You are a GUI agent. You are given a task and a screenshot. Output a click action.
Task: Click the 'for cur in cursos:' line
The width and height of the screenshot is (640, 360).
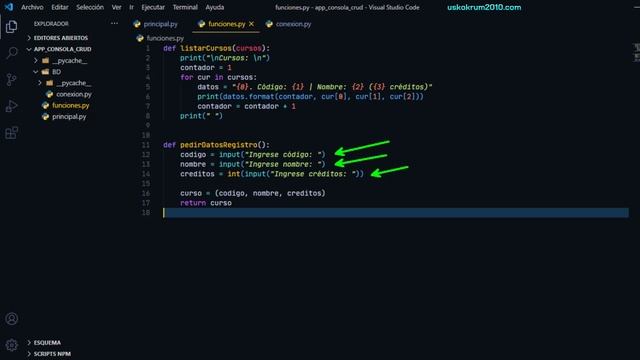[218, 77]
